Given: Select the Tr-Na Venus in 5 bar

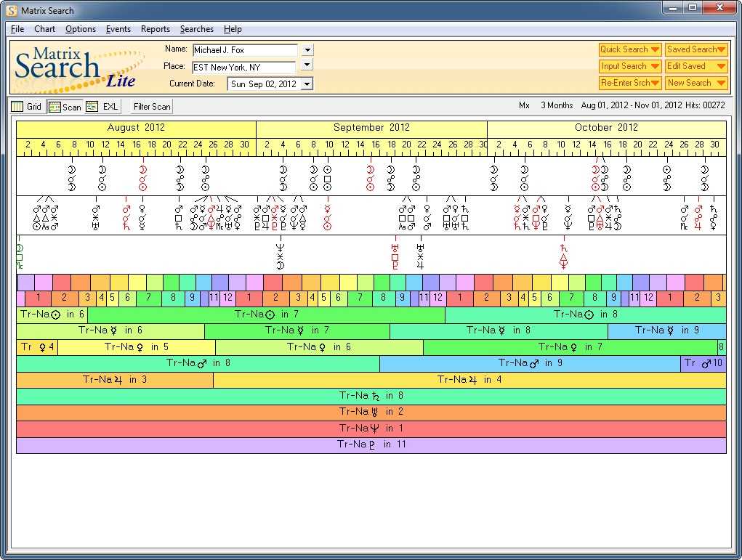Looking at the screenshot, I should (137, 347).
